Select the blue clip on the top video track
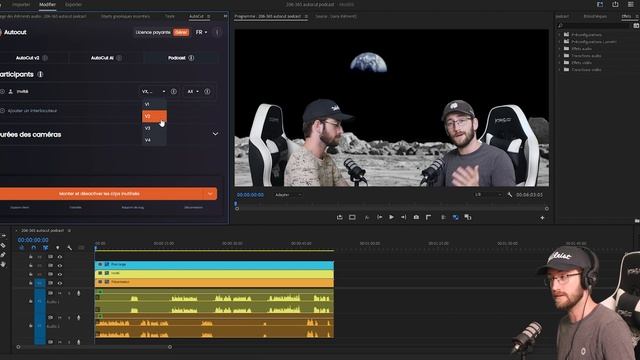This screenshot has width=640, height=360. 214,265
